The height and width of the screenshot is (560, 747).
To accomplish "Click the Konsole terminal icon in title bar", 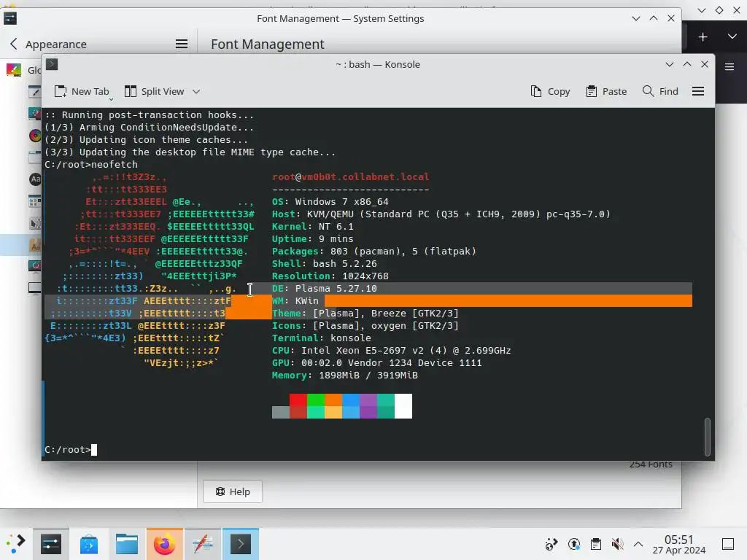I will coord(52,64).
